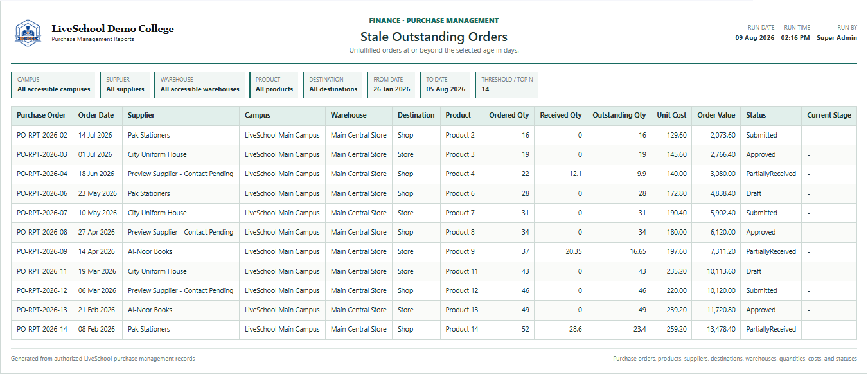Click supplier Al-Noor Books for PO-RPT-2026-09
The width and height of the screenshot is (868, 374).
[x=150, y=251]
